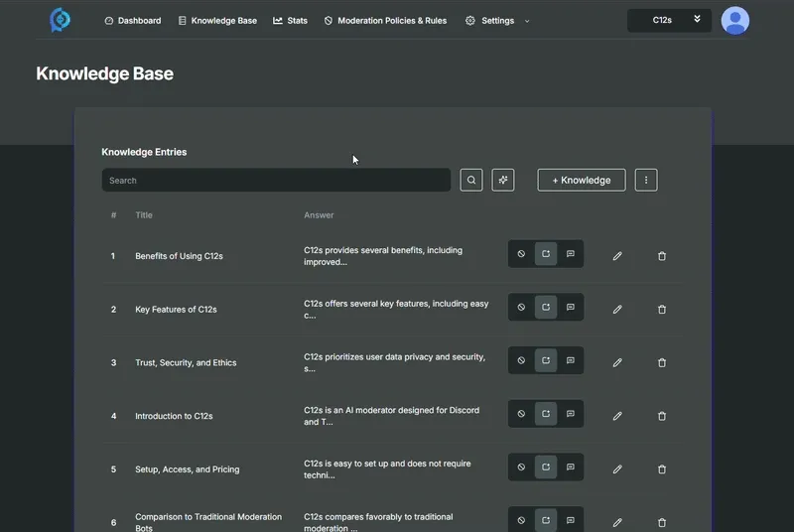The height and width of the screenshot is (532, 794).
Task: Open Moderation Policies & Rules
Action: (x=385, y=21)
